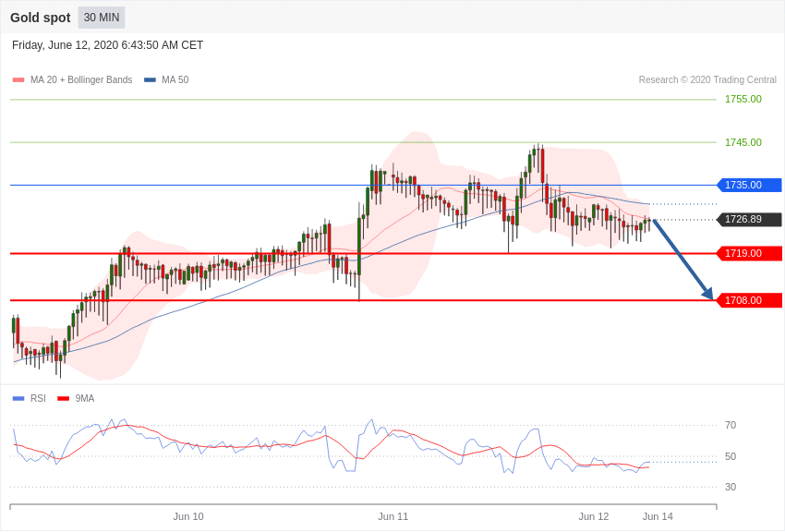Click the Jun 10 date axis label

pyautogui.click(x=188, y=516)
